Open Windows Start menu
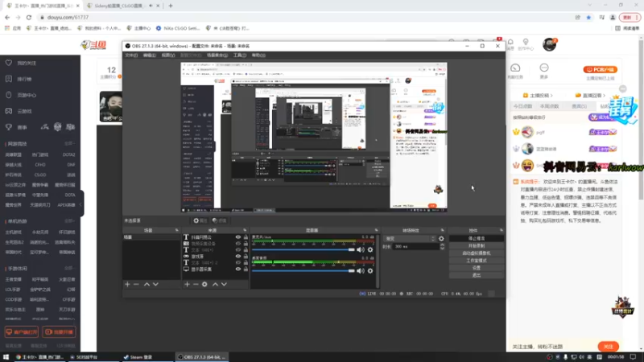 point(6,357)
